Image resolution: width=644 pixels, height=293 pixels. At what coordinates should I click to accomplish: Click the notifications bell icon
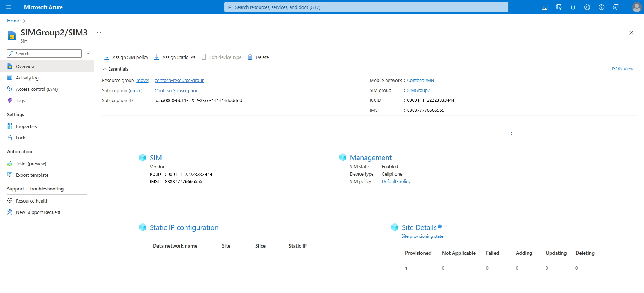[573, 7]
